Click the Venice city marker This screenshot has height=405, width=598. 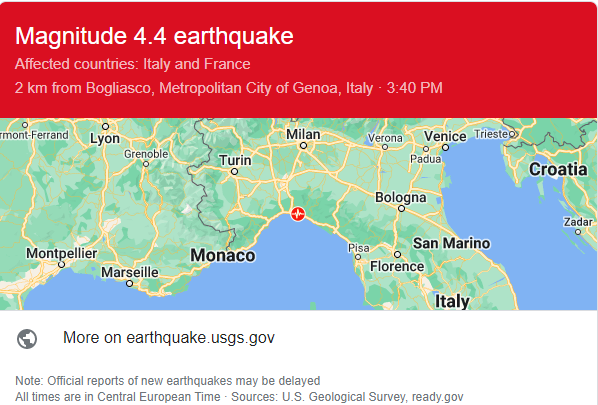click(x=445, y=147)
